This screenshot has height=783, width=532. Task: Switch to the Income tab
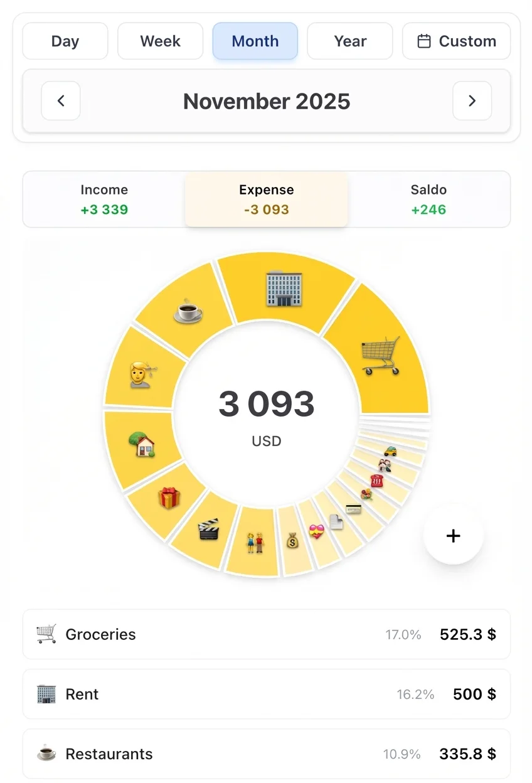pyautogui.click(x=104, y=199)
